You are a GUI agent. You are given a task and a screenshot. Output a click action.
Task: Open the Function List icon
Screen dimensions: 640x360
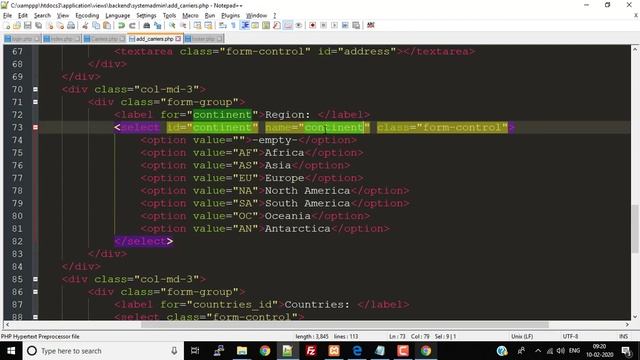coord(277,25)
